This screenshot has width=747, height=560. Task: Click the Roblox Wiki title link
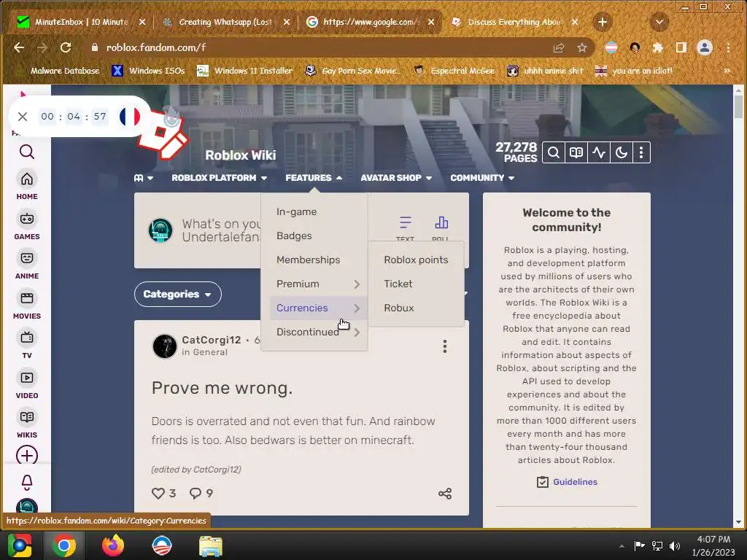coord(241,155)
